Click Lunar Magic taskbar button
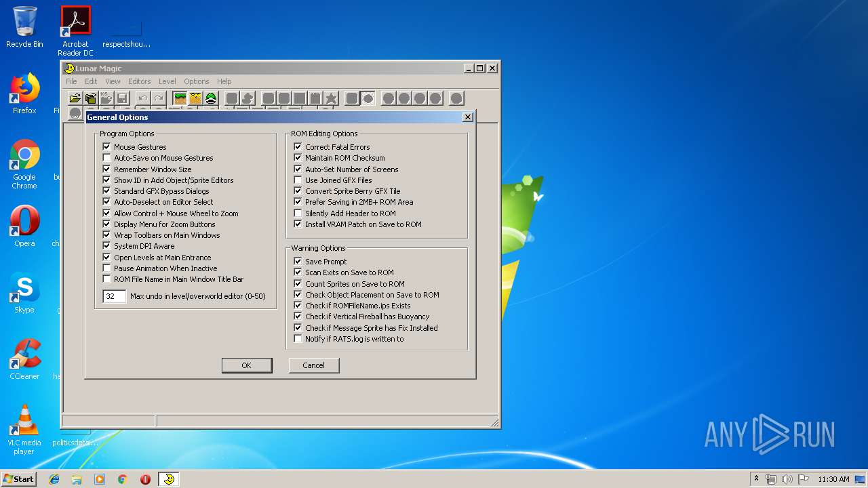Viewport: 868px width, 488px height. 169,479
